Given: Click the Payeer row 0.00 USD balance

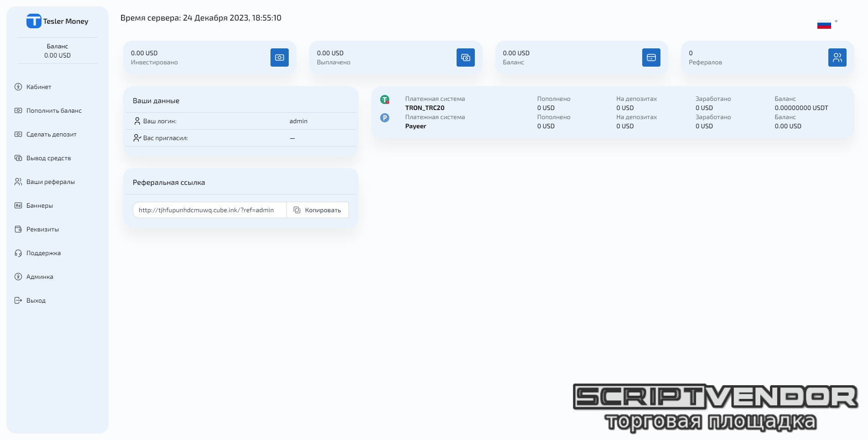Looking at the screenshot, I should (x=788, y=126).
